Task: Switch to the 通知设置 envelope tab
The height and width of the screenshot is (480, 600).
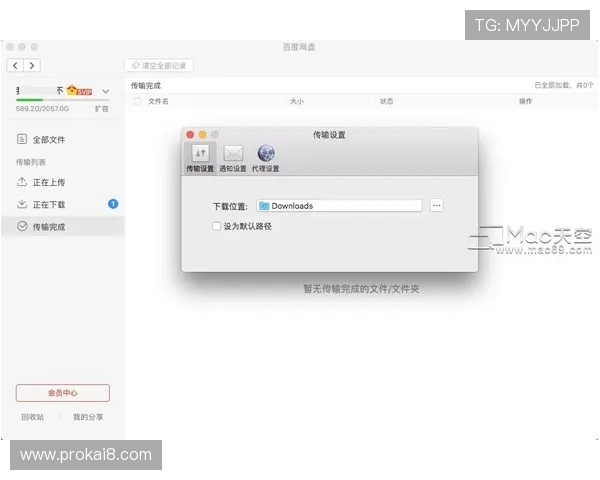Action: click(x=233, y=158)
